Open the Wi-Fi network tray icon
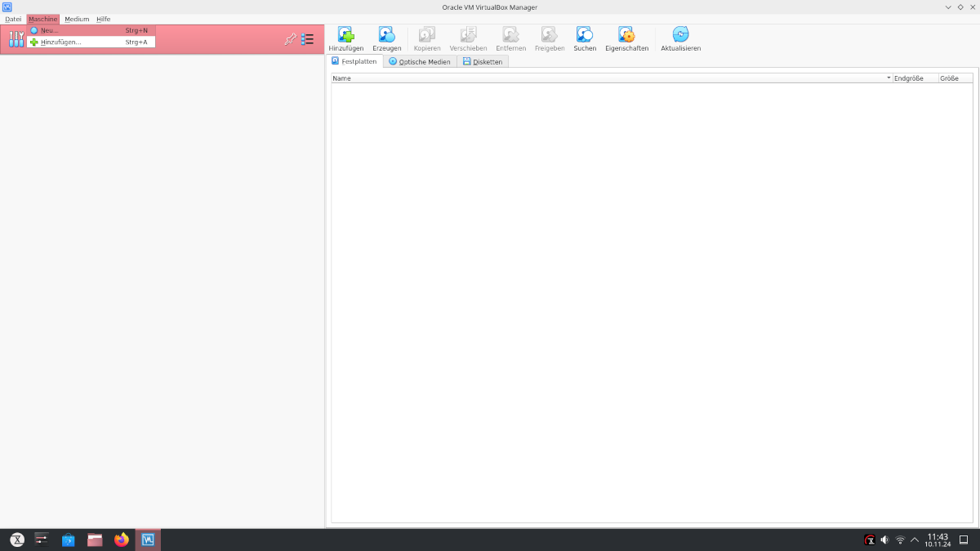Viewport: 980px width, 551px height. click(900, 540)
